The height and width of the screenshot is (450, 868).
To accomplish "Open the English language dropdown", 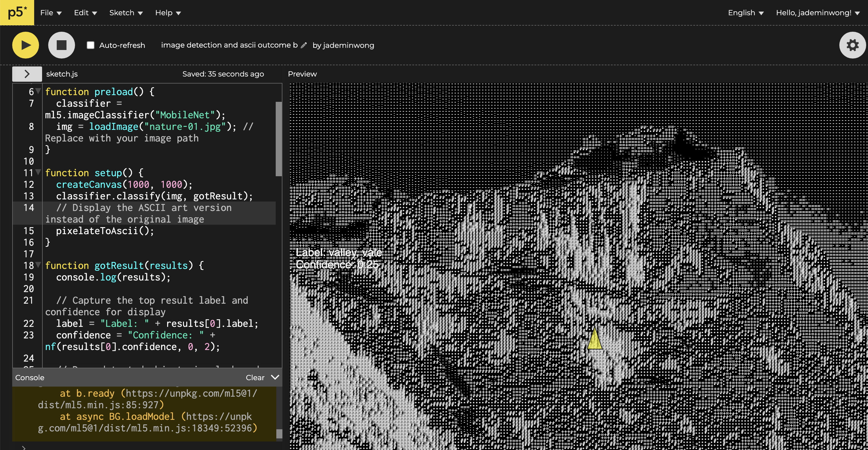I will [745, 13].
